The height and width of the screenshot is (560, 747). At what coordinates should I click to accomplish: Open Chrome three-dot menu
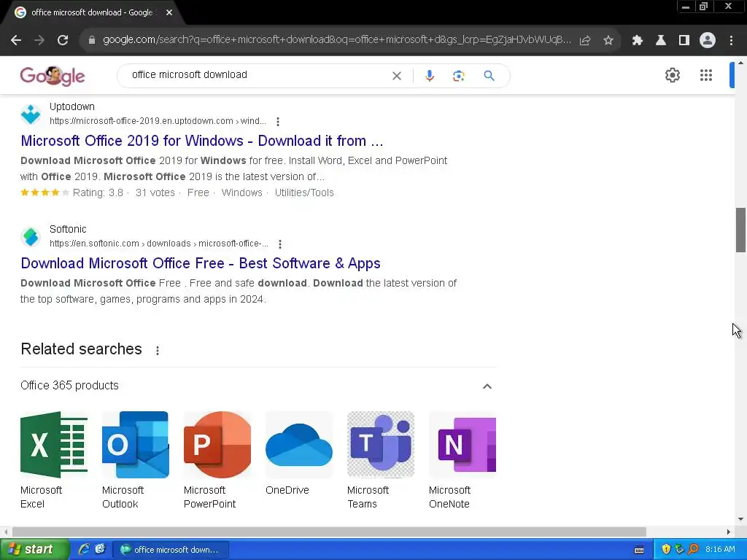731,41
